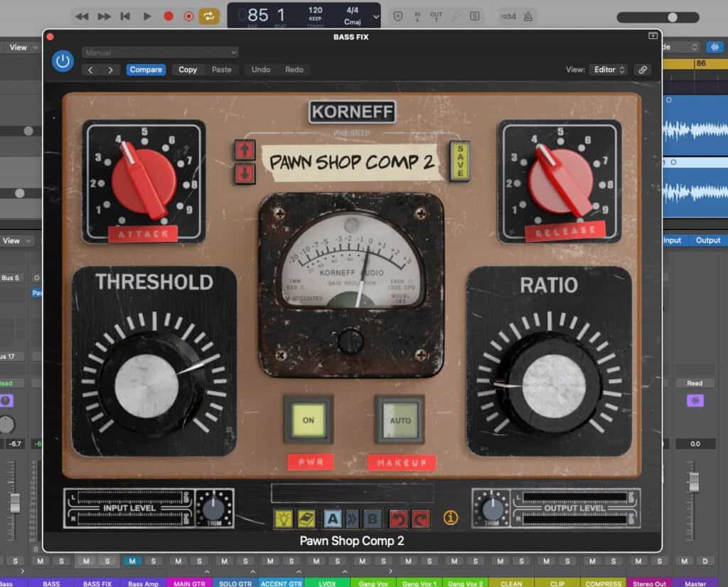Screen dimensions: 728x587
Task: Click the red record button
Action: 168,16
